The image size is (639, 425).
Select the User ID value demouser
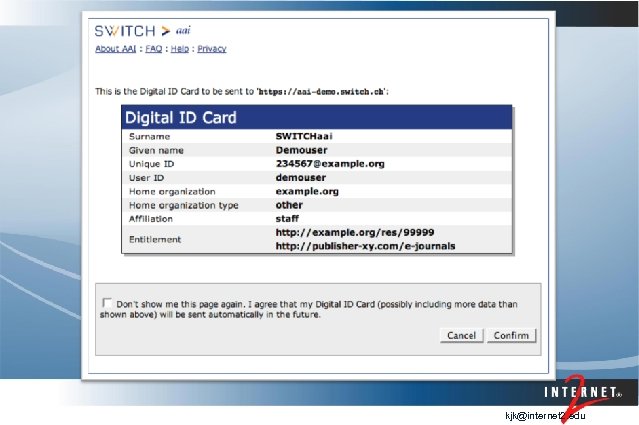(300, 178)
